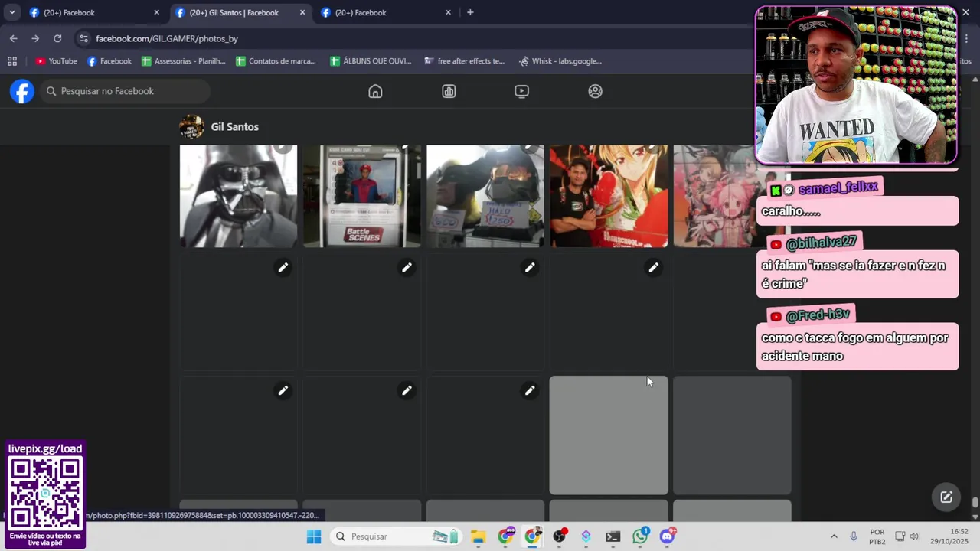Open terminal app from taskbar

pos(612,536)
